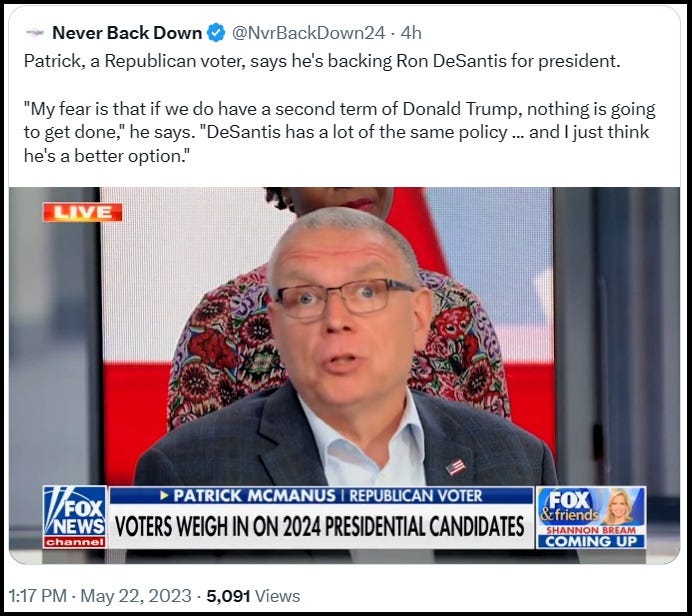
Task: Click the COMING UP label in lower corner
Action: tap(591, 541)
